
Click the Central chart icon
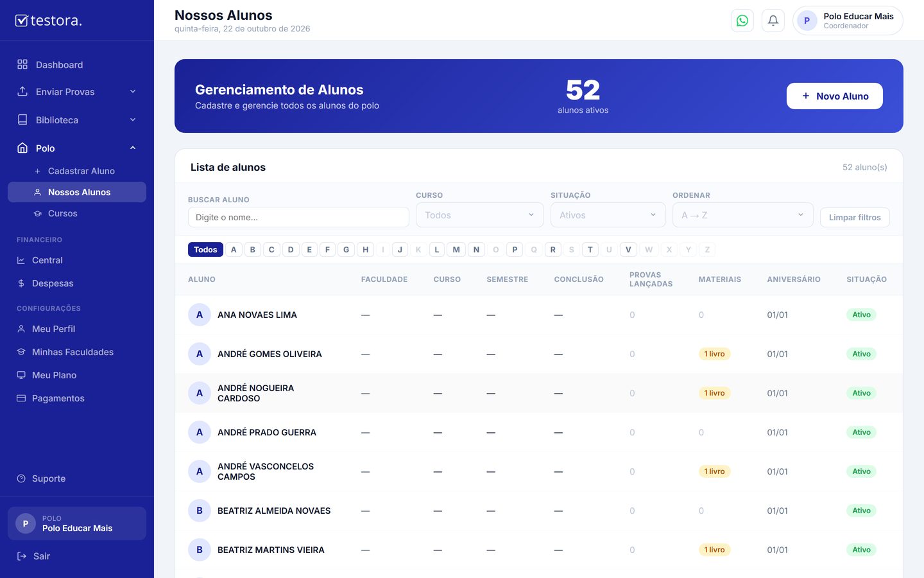[21, 260]
